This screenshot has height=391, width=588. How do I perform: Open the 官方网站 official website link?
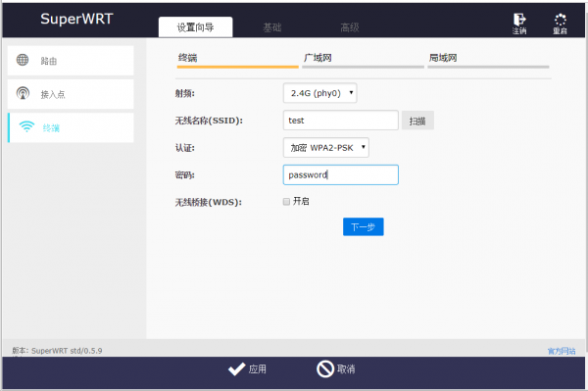562,351
